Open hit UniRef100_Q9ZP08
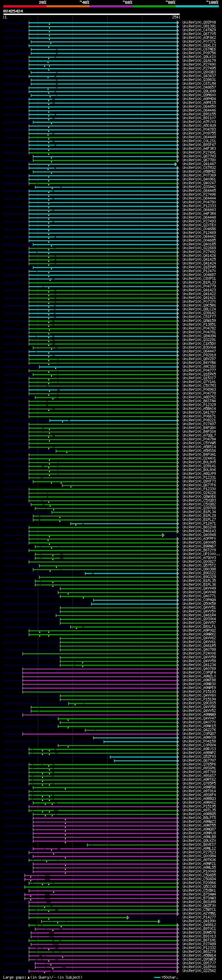The height and width of the screenshot is (980, 222). 199,23
